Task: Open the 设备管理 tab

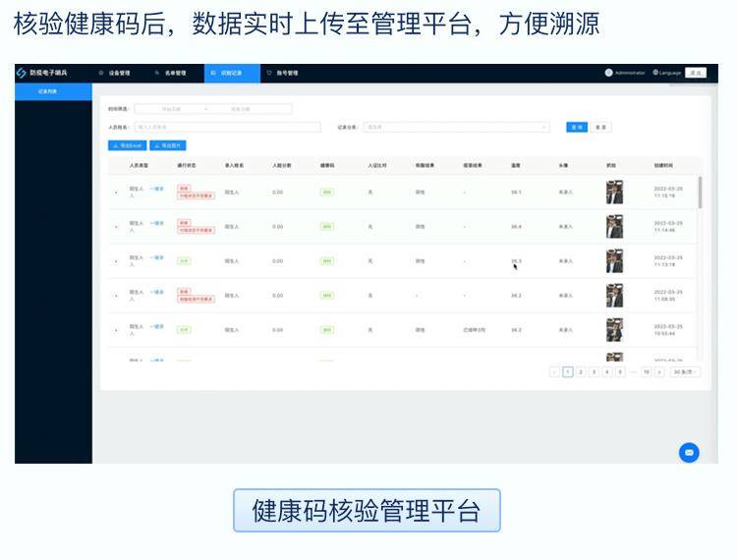Action: tap(115, 73)
